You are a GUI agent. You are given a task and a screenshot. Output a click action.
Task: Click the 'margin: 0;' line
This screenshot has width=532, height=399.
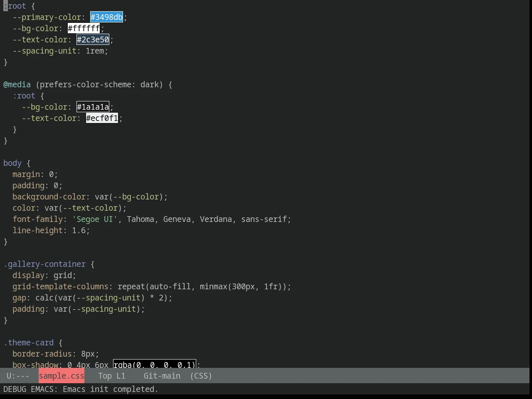35,174
